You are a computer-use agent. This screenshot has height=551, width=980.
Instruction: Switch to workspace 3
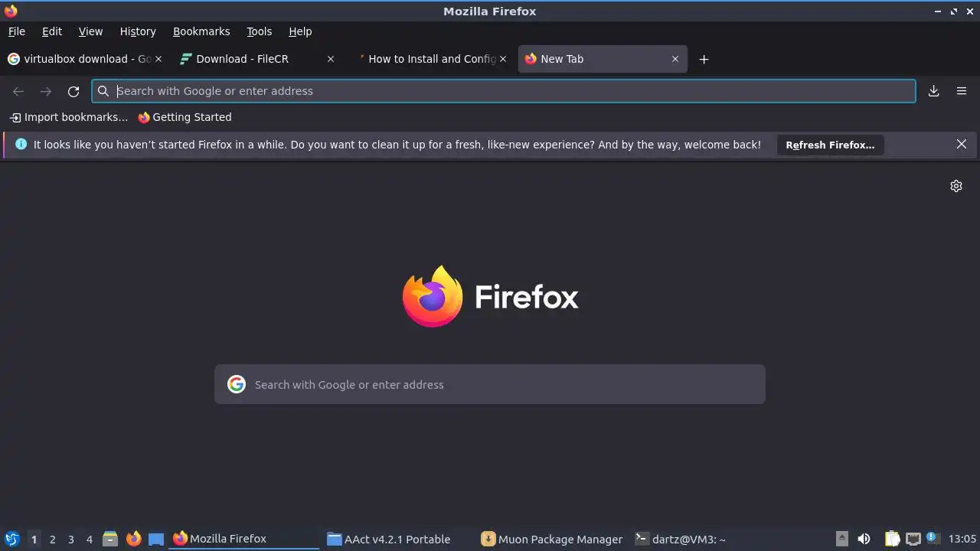[x=71, y=540]
